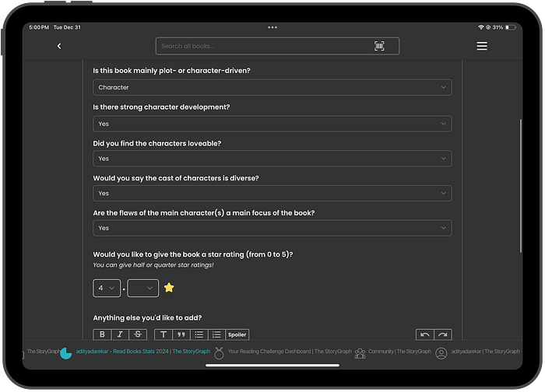The width and height of the screenshot is (545, 392).
Task: Tap the battery status icon
Action: 510,27
